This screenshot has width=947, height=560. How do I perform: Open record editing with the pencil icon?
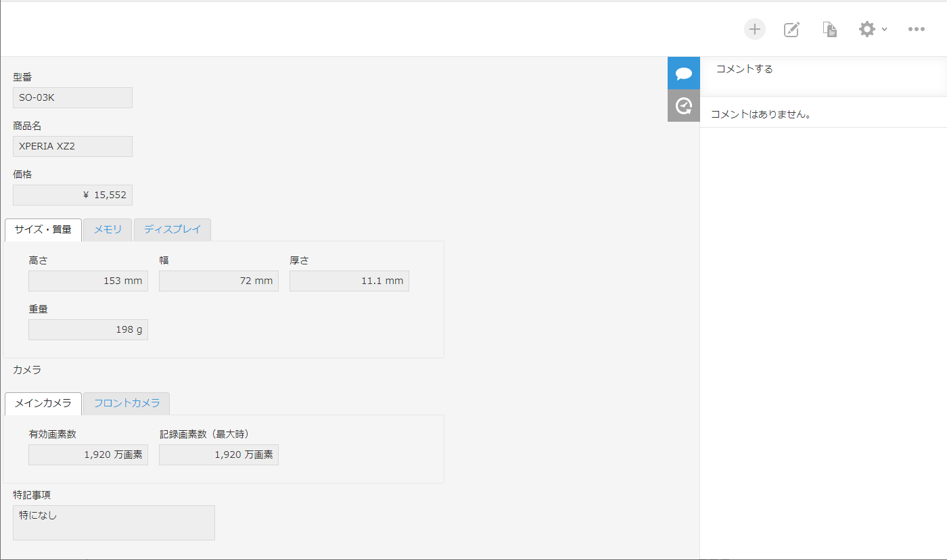791,29
